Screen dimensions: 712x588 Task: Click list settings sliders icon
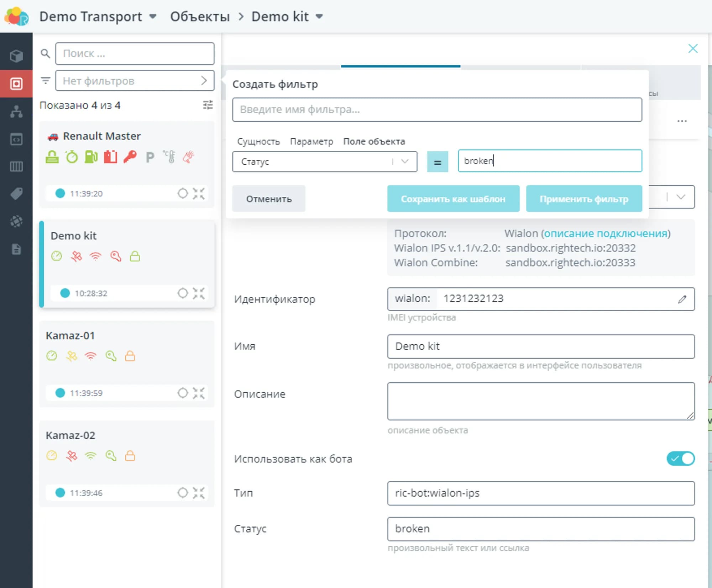pos(208,105)
